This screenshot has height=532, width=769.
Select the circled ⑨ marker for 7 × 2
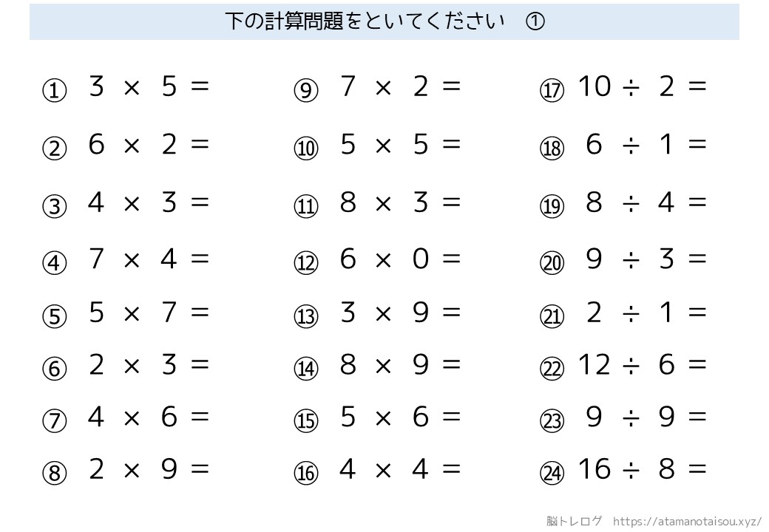(x=306, y=91)
